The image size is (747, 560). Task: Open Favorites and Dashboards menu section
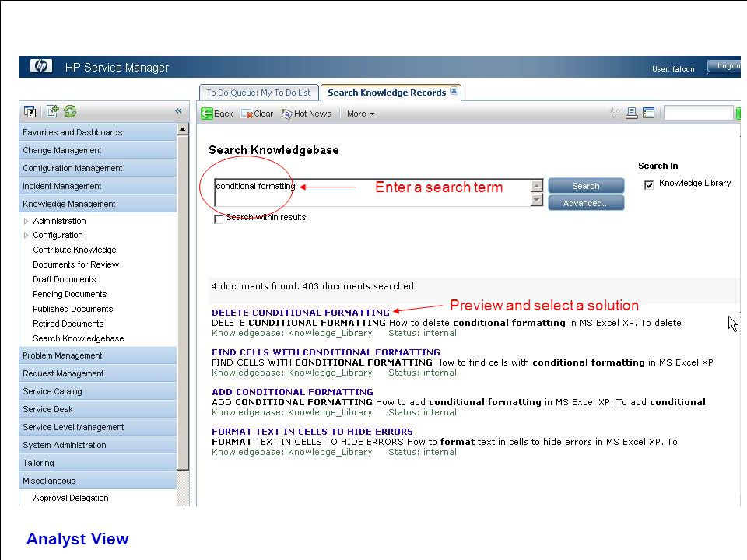(98, 132)
